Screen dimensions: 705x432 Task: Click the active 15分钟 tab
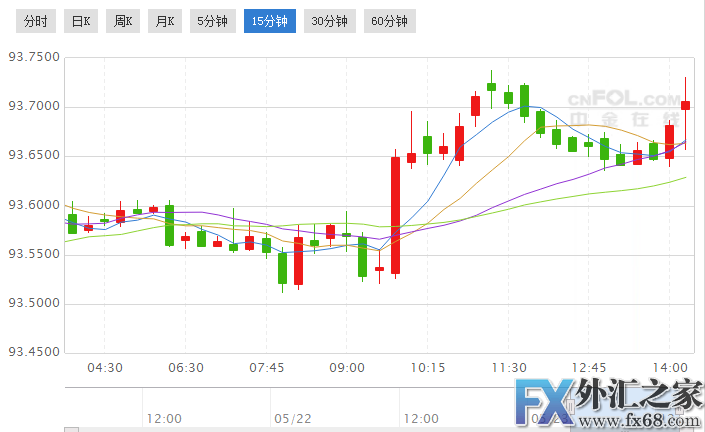click(x=269, y=21)
